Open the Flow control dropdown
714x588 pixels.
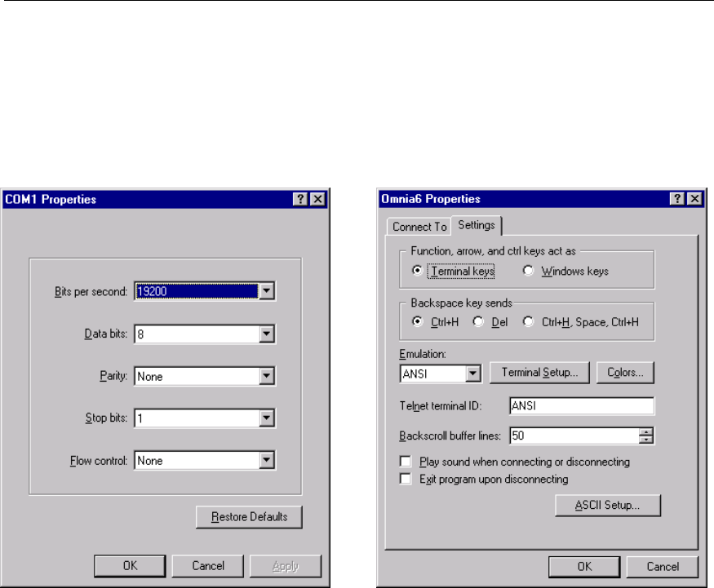click(x=267, y=460)
